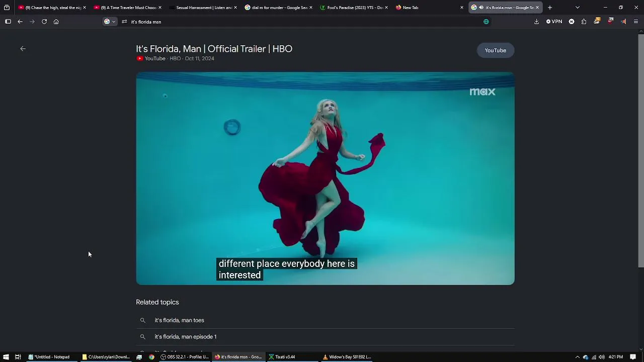644x362 pixels.
Task: Go back using the browser toolbar arrow
Action: point(20,22)
